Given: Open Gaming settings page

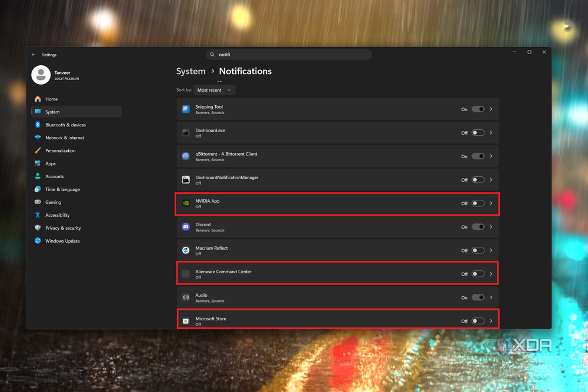Looking at the screenshot, I should point(76,202).
